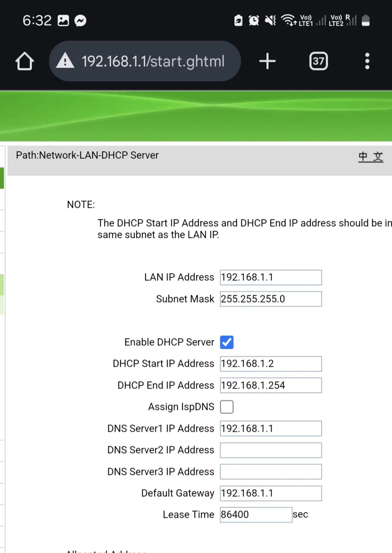Focus the empty DNS Server3 IP Address field
The height and width of the screenshot is (553, 392).
(x=271, y=472)
